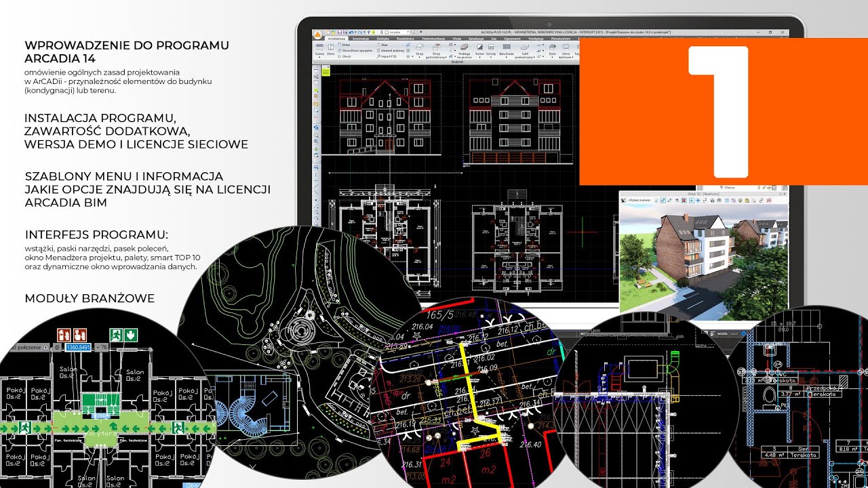Click the MODUŁY BRANŻOWE heading text
The width and height of the screenshot is (868, 488).
click(x=90, y=298)
